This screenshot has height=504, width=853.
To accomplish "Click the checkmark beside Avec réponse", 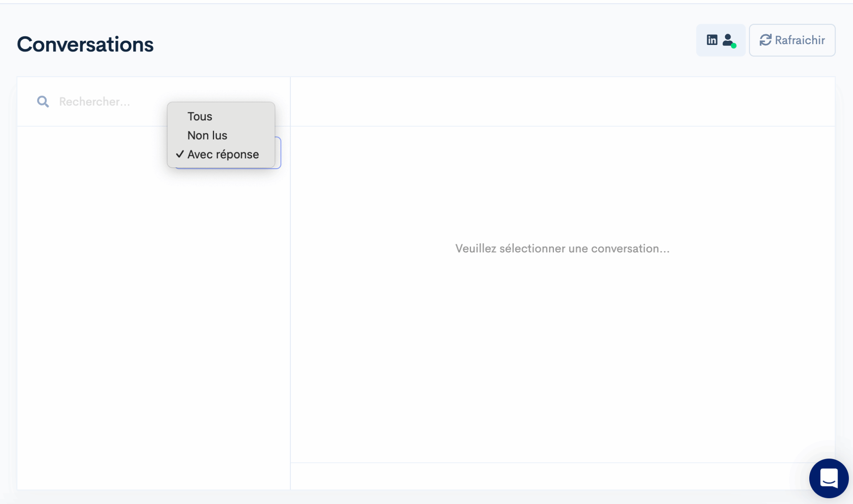I will [x=180, y=154].
